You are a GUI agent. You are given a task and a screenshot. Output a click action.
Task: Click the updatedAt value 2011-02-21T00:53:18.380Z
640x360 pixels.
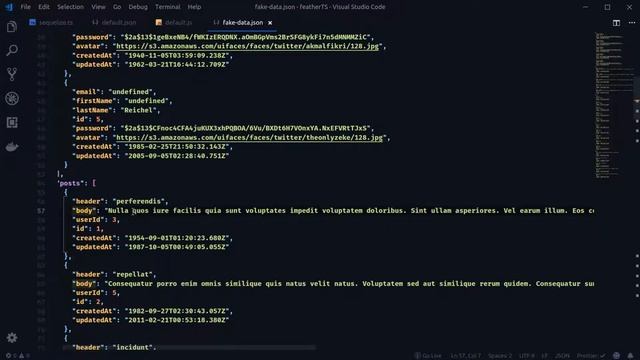pyautogui.click(x=177, y=320)
